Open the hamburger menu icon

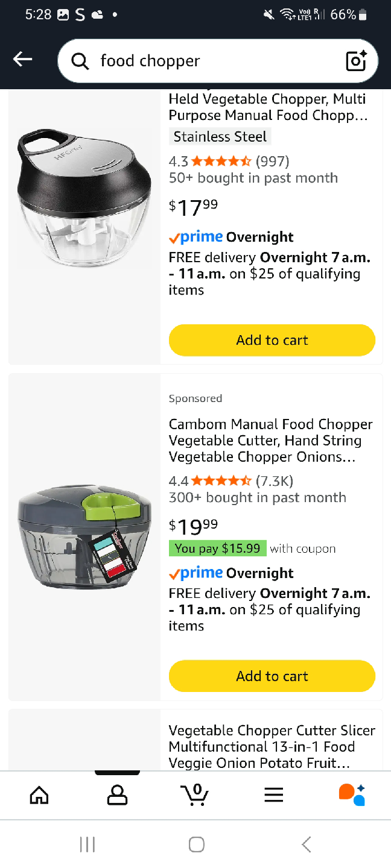(x=274, y=795)
